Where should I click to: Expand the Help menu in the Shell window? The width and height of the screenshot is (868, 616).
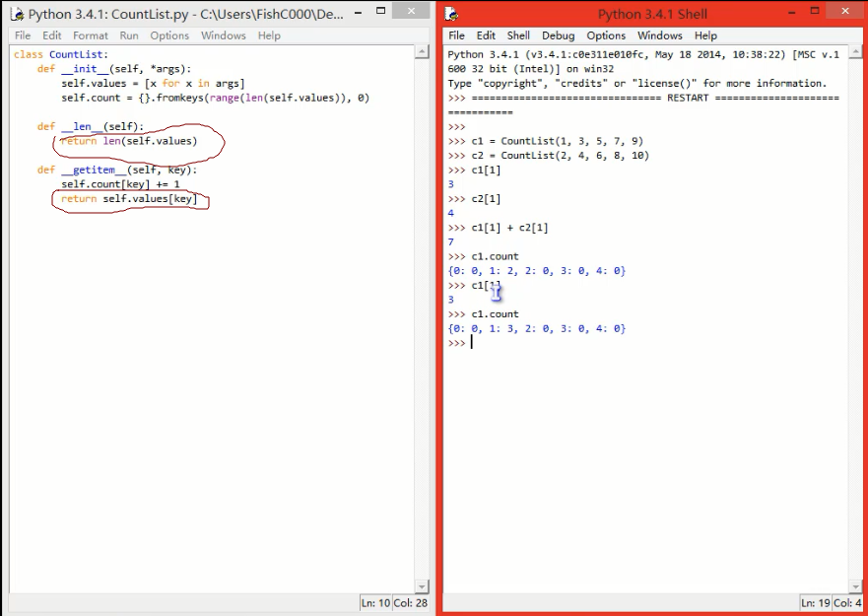tap(705, 35)
